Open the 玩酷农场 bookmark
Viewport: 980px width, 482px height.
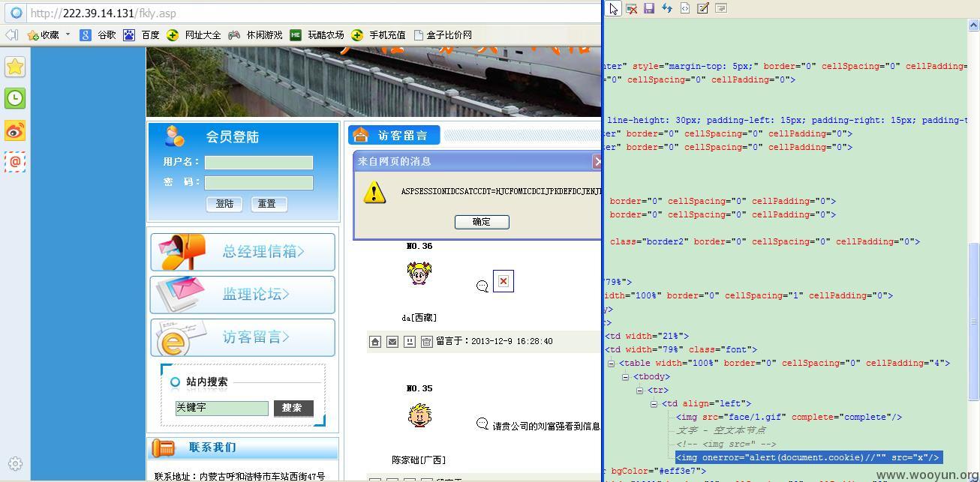tap(317, 34)
